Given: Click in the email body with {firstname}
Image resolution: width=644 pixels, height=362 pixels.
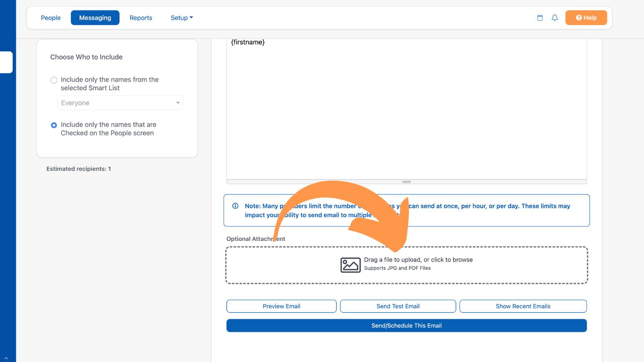Looking at the screenshot, I should (407, 109).
